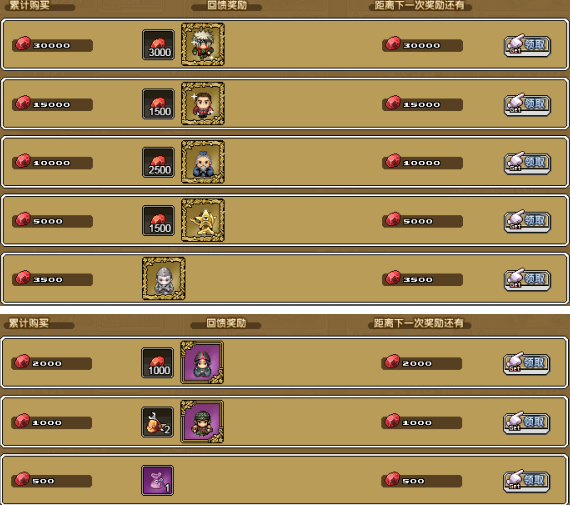The image size is (570, 505).
Task: Click the 3000 gems reward icon
Action: (158, 45)
